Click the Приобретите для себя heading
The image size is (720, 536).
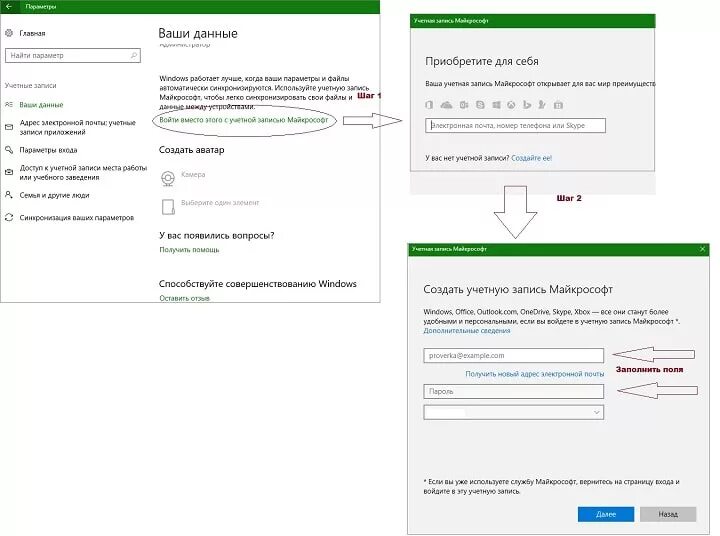[482, 61]
